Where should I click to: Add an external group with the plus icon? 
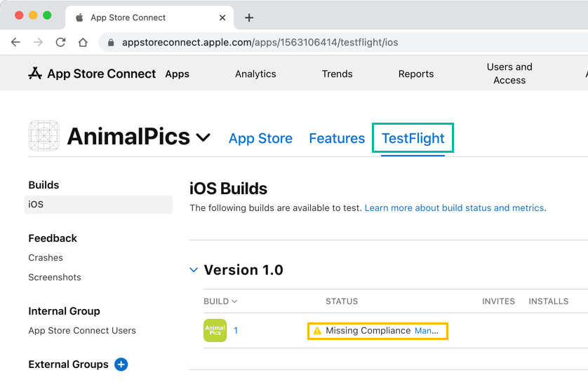[x=121, y=364]
